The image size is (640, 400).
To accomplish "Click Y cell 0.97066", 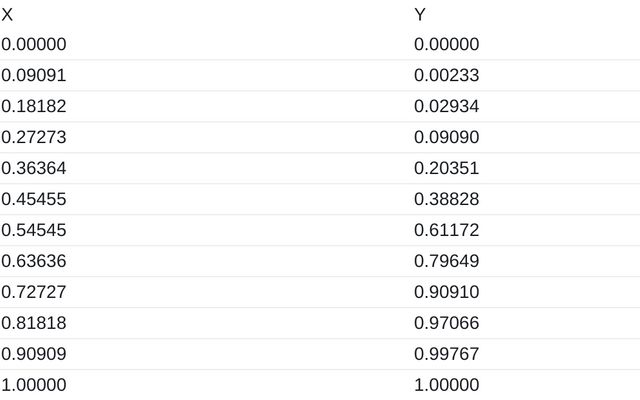I will (x=447, y=324).
